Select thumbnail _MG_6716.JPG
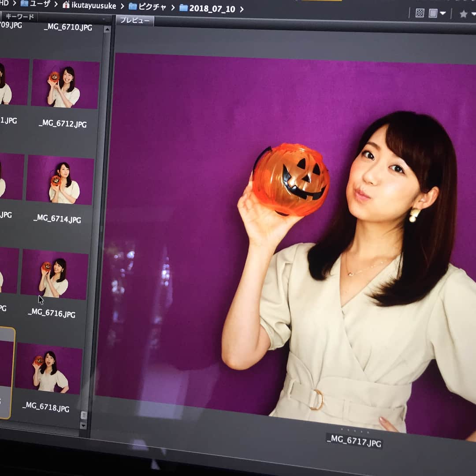 point(54,274)
